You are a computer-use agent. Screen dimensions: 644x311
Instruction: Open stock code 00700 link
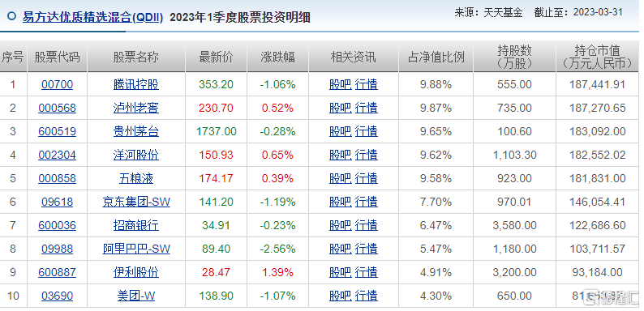57,84
